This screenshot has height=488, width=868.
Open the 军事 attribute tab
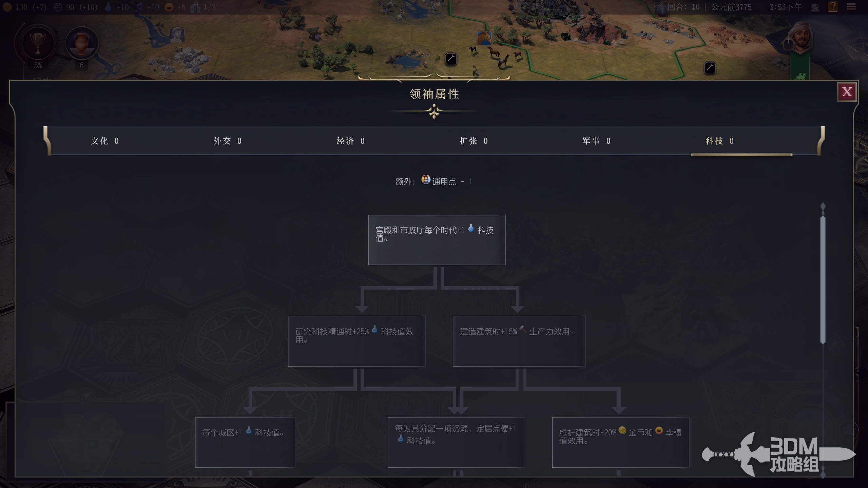tap(597, 141)
